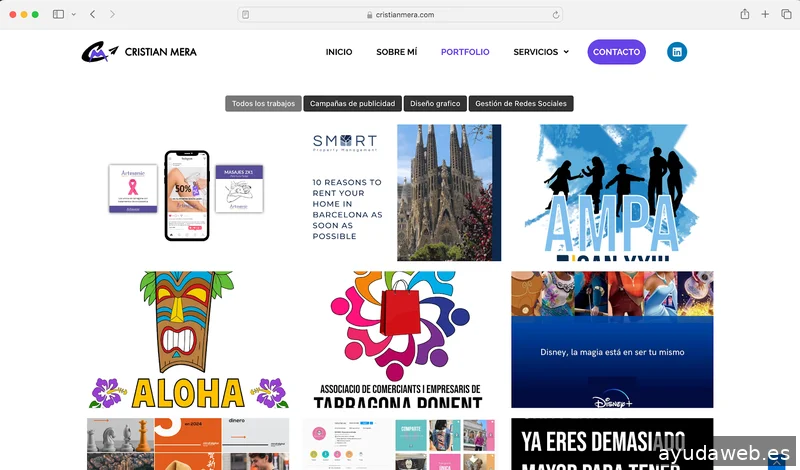Select the Inicio menu item
This screenshot has height=470, width=800.
(339, 52)
